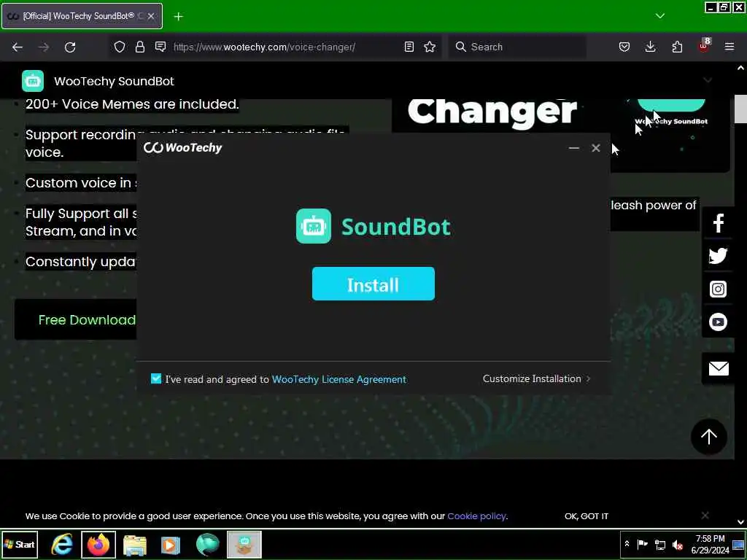Image resolution: width=747 pixels, height=560 pixels.
Task: Click the Install button in SoundBot installer
Action: click(373, 284)
